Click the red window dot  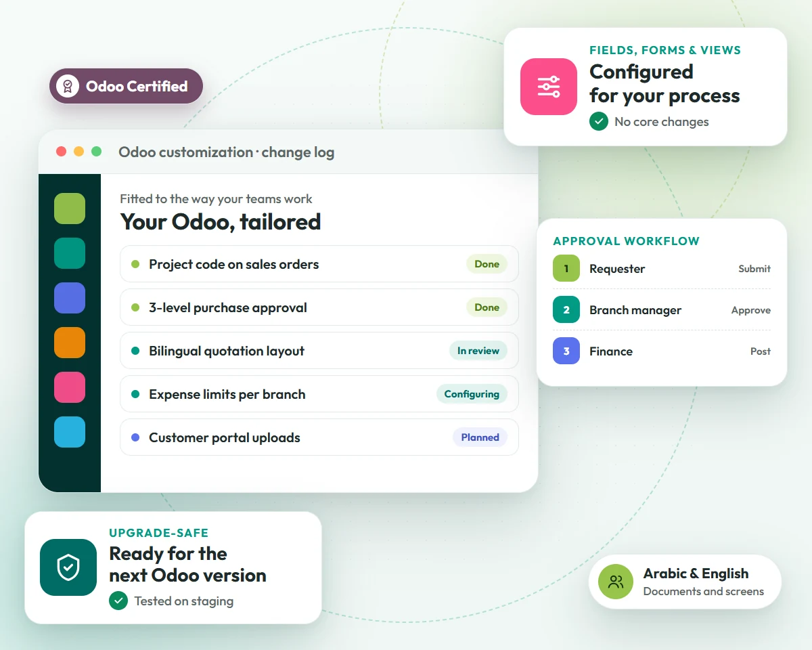pyautogui.click(x=62, y=152)
